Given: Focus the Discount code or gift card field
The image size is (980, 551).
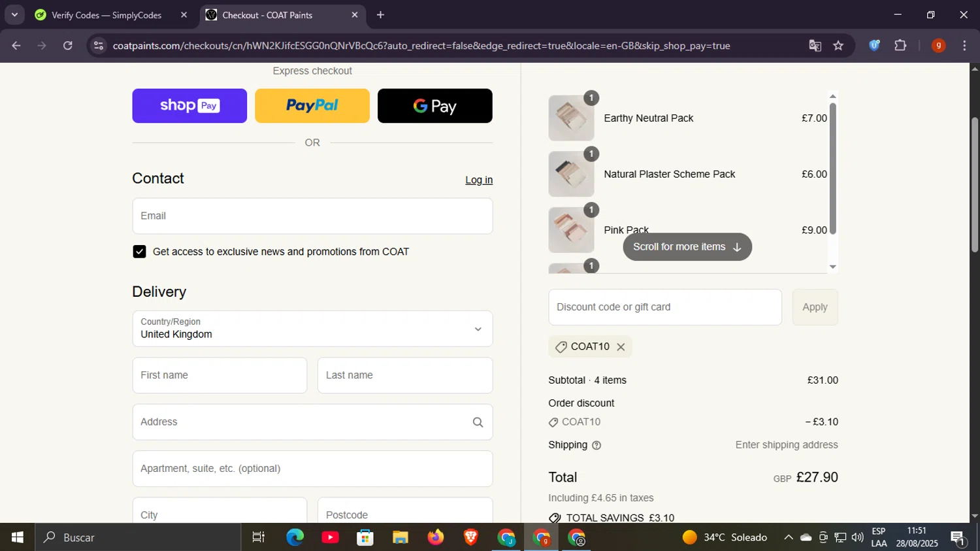Looking at the screenshot, I should [x=665, y=307].
